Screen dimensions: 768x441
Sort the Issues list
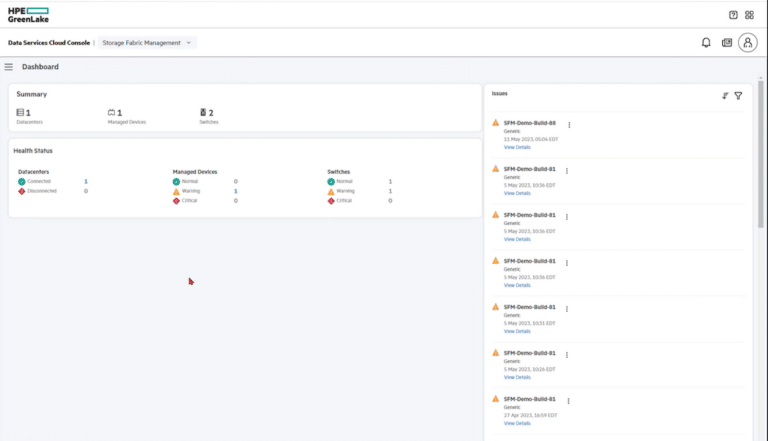click(725, 96)
